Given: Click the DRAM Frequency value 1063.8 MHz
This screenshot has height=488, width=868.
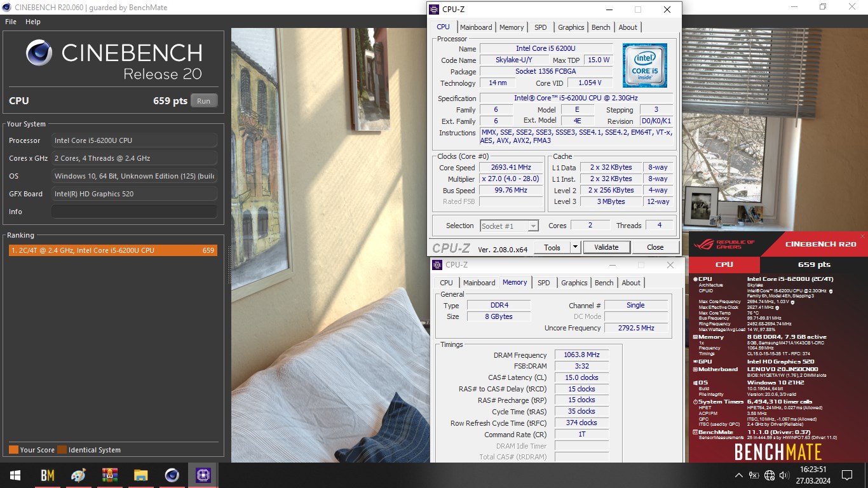Looking at the screenshot, I should pos(581,355).
